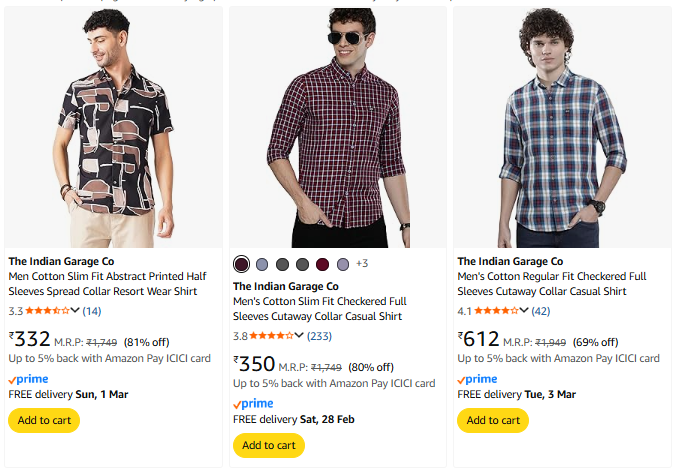View the 233 ratings count link
678x468 pixels.
[320, 336]
